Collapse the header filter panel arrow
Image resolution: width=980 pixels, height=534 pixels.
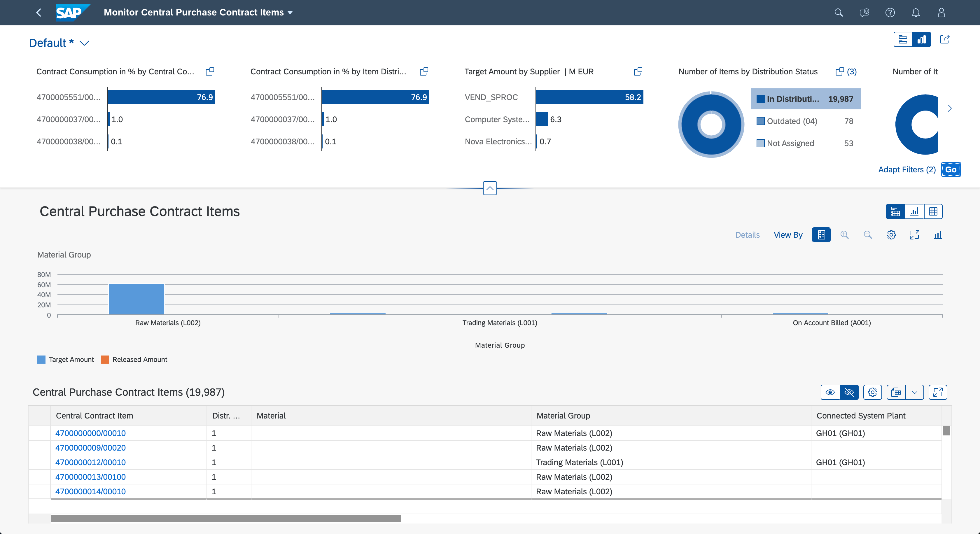490,188
